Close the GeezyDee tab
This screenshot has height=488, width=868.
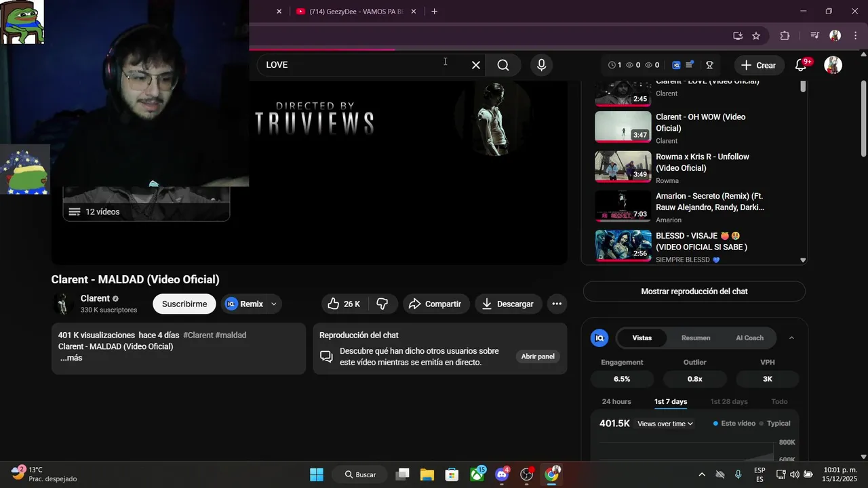tap(414, 12)
